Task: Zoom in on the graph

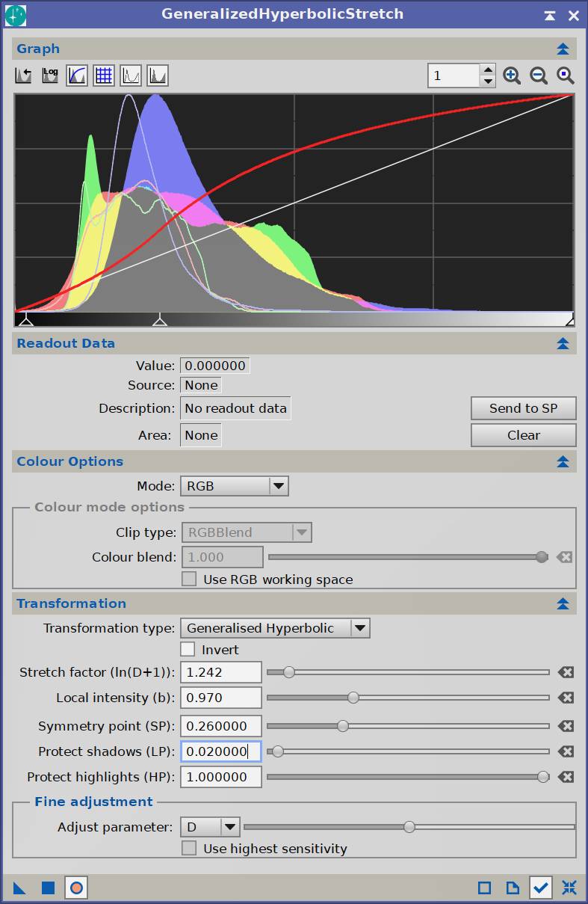Action: pos(512,76)
